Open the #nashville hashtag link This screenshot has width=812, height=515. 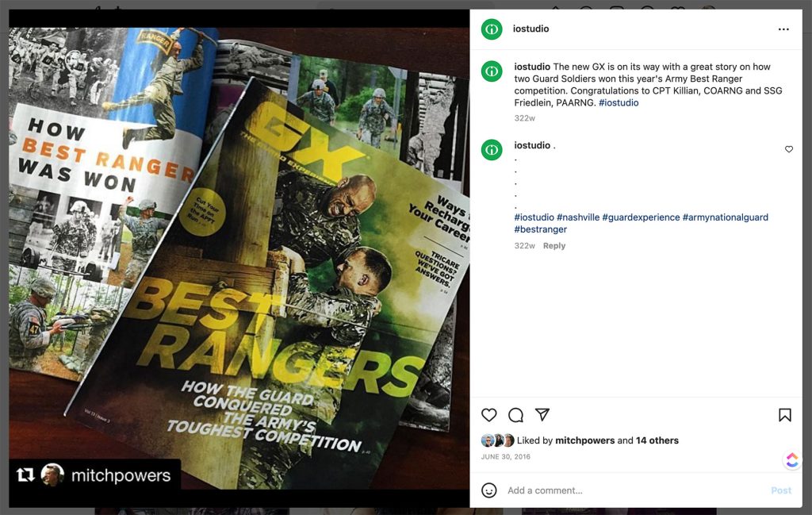(578, 217)
